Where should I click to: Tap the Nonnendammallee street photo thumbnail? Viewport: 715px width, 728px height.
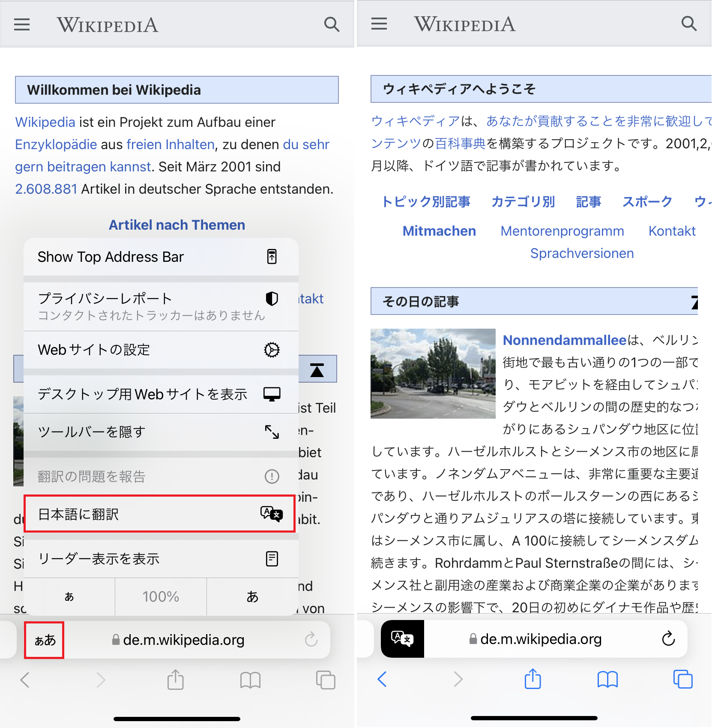click(433, 374)
